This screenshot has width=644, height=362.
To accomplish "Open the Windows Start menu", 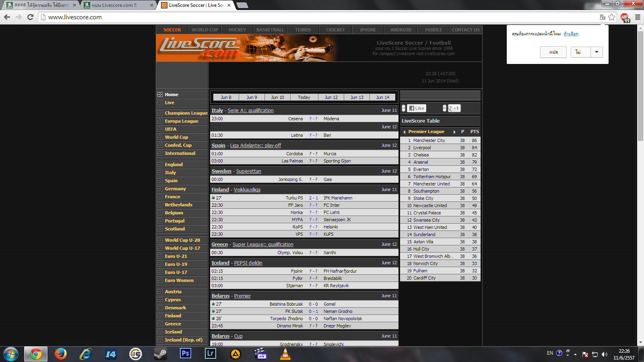I will [11, 354].
